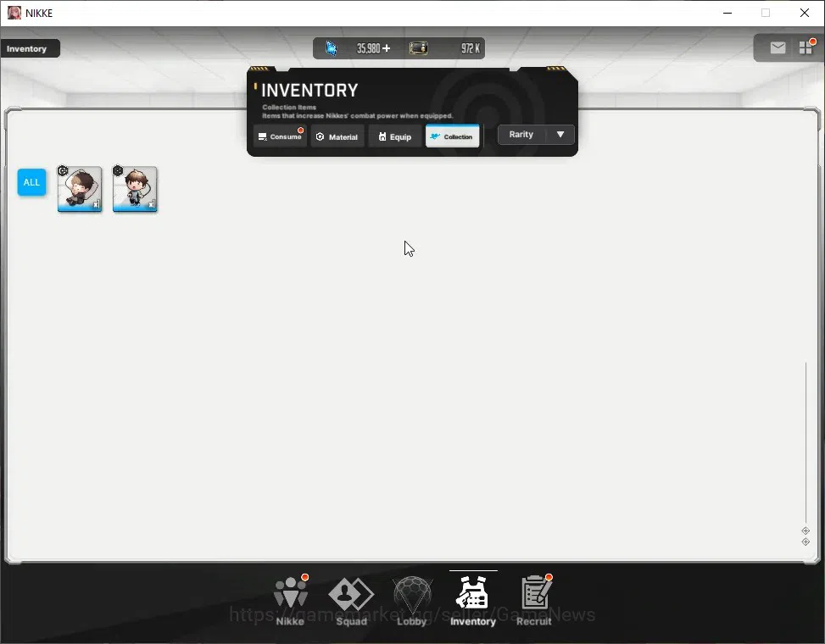Viewport: 825px width, 644px height.
Task: Click the Inventory breadcrumb label
Action: coord(27,48)
